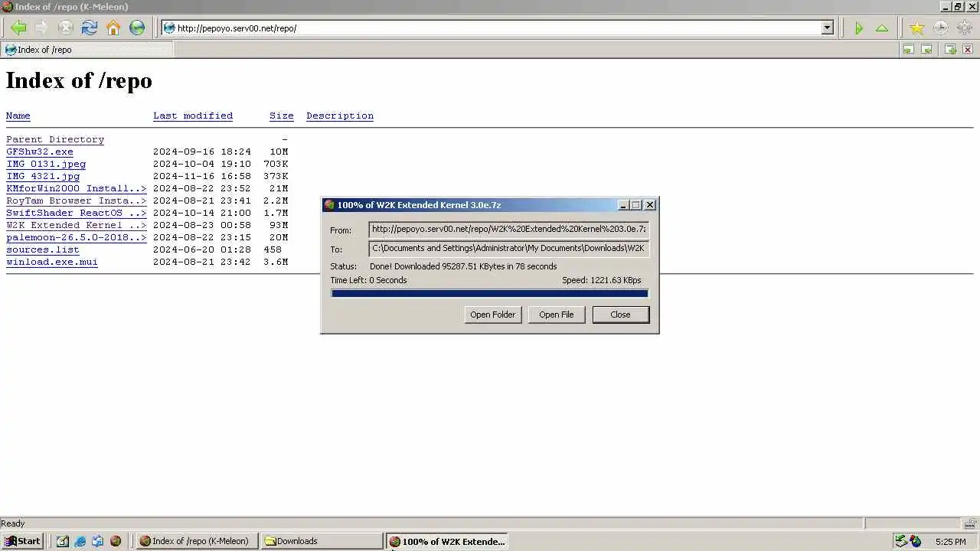This screenshot has width=980, height=551.
Task: Launch K-Meleon from quick launch bar
Action: [x=116, y=541]
